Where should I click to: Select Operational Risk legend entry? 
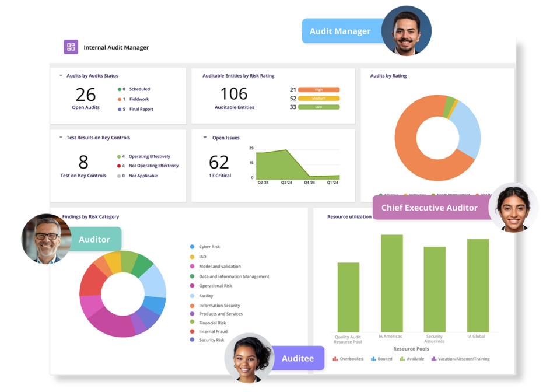pyautogui.click(x=211, y=286)
